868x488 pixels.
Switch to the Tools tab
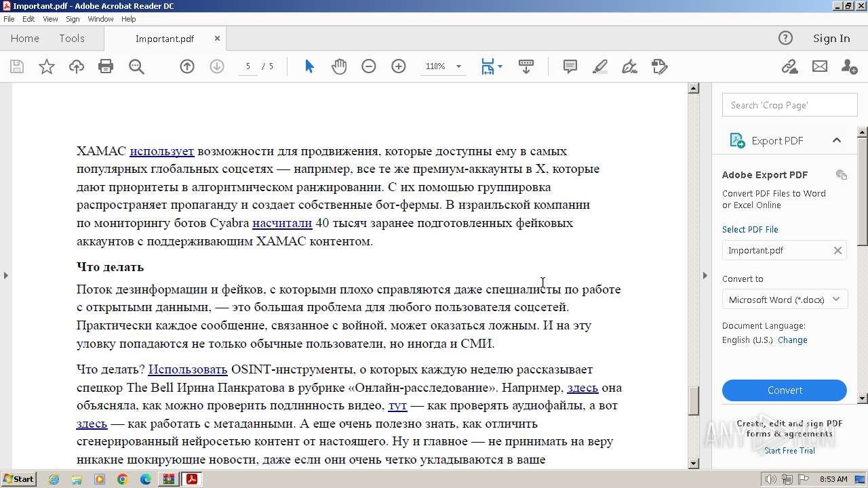(72, 39)
